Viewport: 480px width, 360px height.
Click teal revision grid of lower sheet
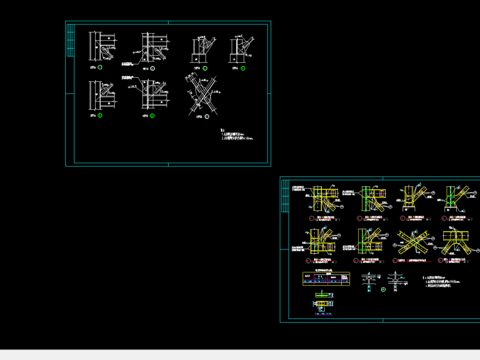tap(285, 196)
